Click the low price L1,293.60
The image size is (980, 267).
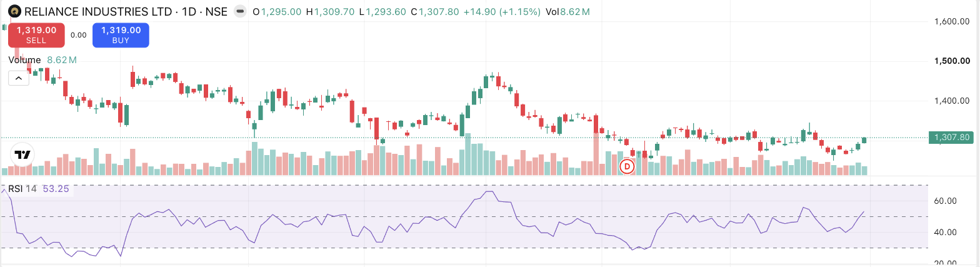tap(382, 12)
